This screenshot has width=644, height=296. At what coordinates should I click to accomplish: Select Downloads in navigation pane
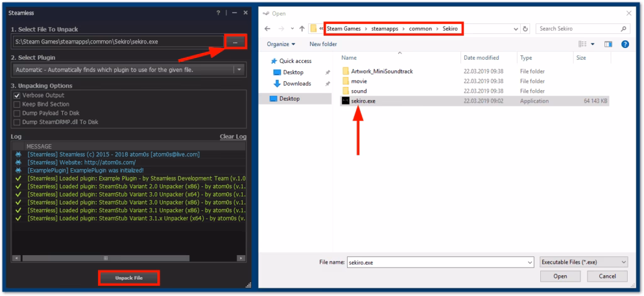(292, 84)
